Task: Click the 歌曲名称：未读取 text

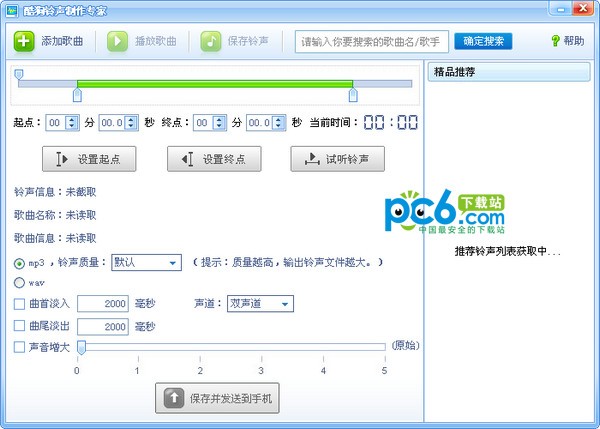Action: pos(55,215)
